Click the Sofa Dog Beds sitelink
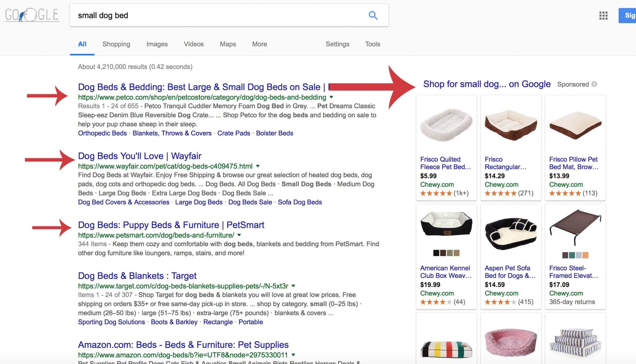The height and width of the screenshot is (364, 636). [x=299, y=202]
